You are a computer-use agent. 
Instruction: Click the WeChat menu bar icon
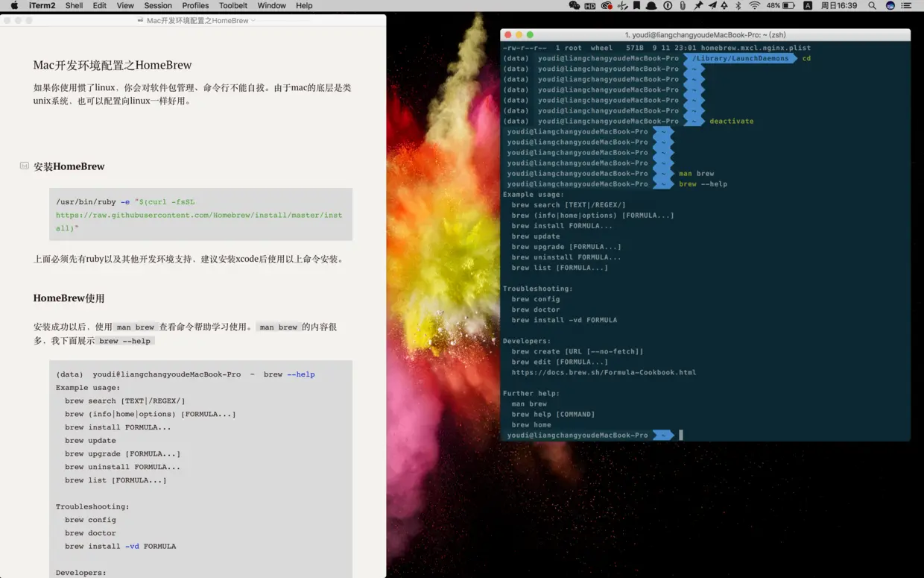pyautogui.click(x=575, y=5)
